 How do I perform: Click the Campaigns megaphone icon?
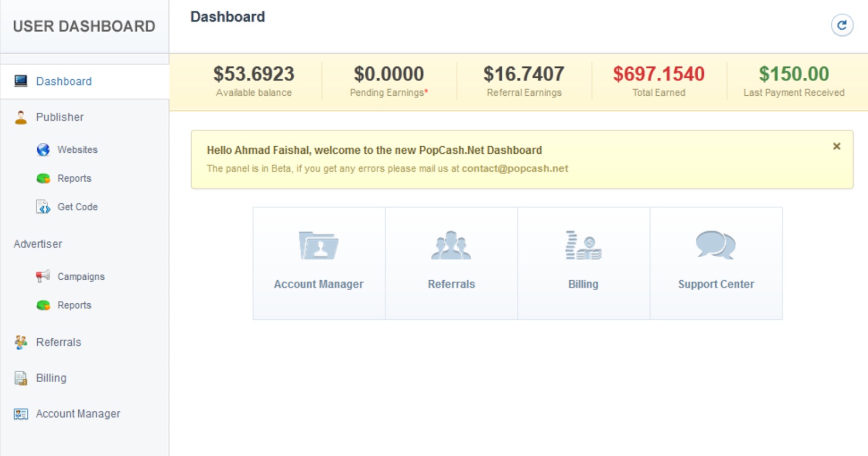[43, 276]
